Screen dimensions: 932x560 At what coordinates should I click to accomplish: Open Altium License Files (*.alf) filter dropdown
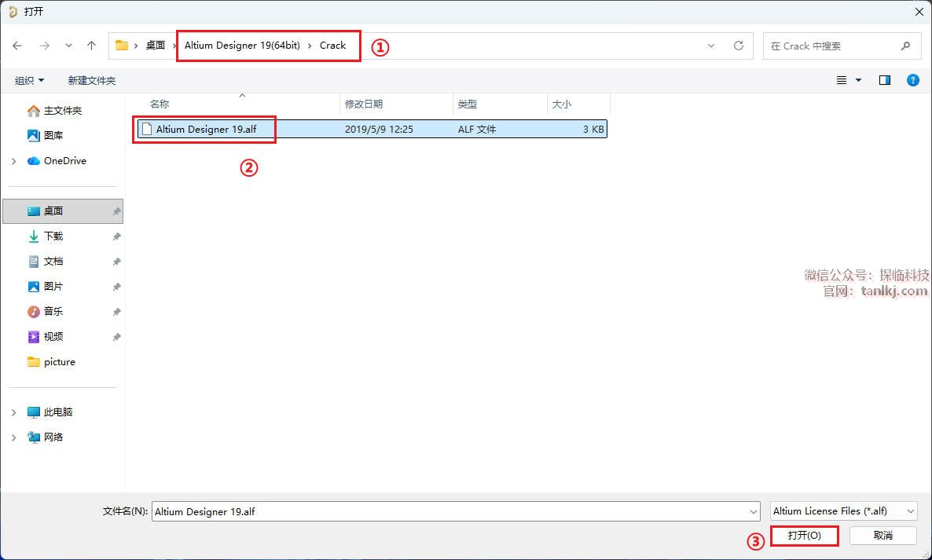coord(843,511)
